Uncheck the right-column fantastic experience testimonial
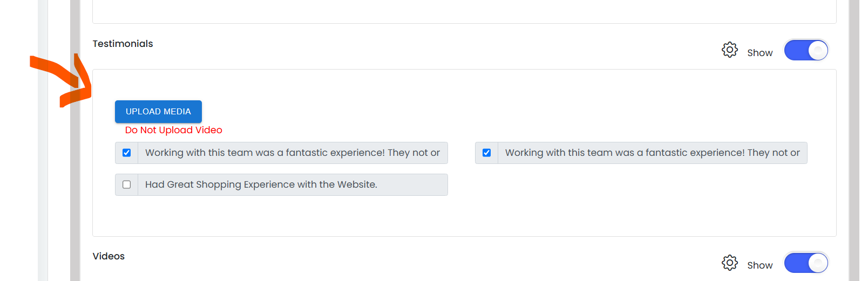 pos(486,153)
